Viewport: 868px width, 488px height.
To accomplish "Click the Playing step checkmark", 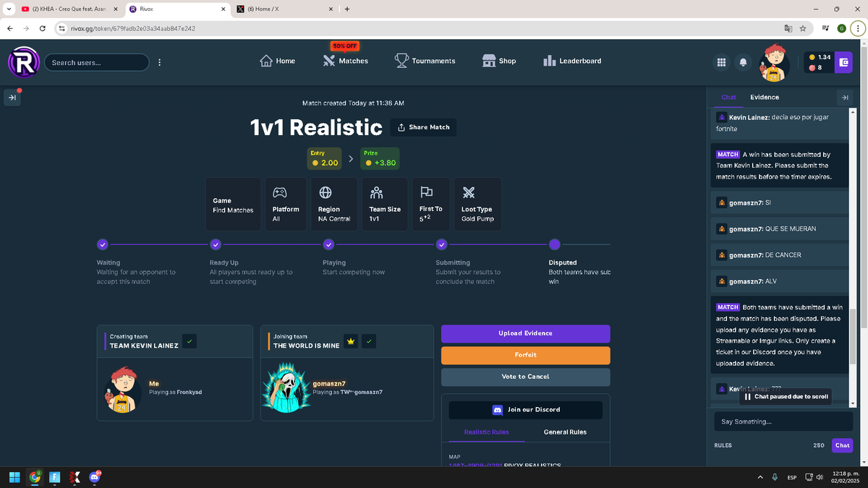I will (328, 244).
